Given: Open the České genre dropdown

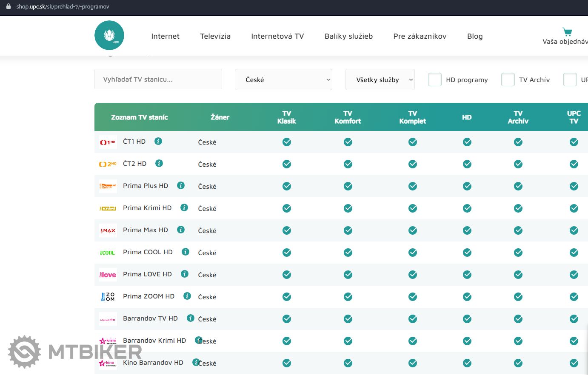Looking at the screenshot, I should point(283,80).
